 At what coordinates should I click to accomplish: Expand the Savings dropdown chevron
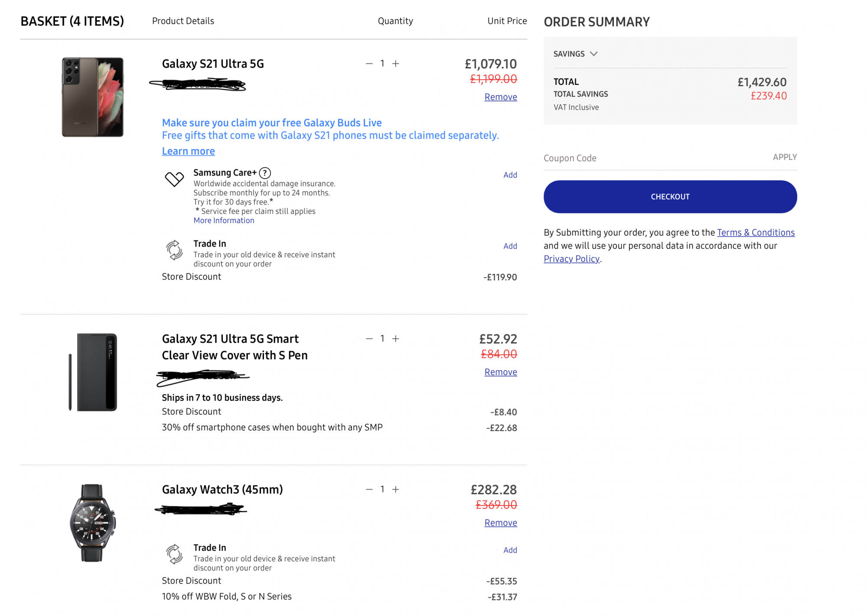point(594,54)
